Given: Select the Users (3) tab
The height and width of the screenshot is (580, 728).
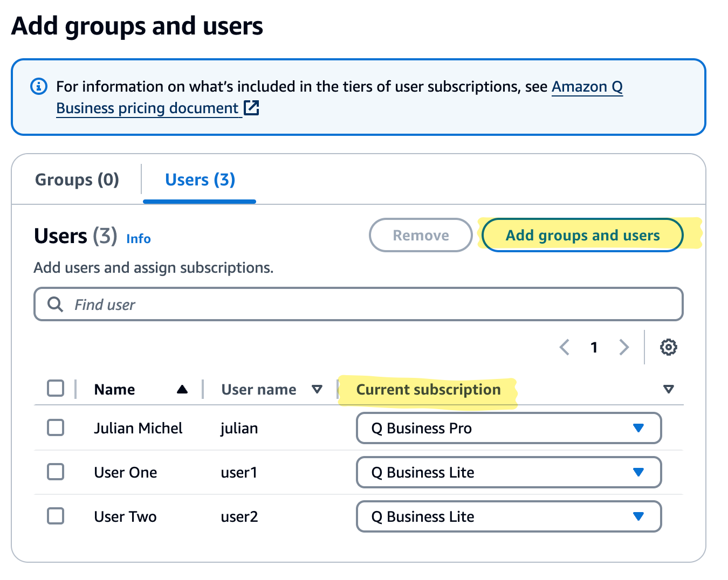Looking at the screenshot, I should tap(199, 179).
